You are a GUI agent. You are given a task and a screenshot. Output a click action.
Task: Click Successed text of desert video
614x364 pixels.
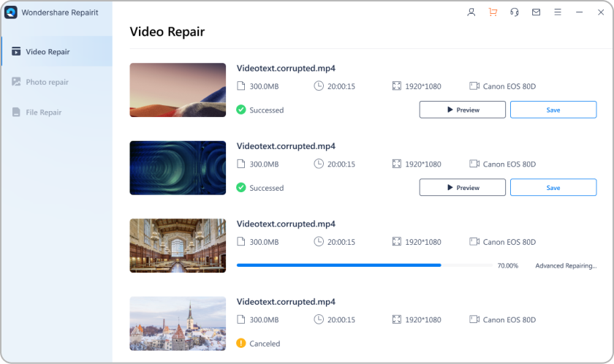pyautogui.click(x=266, y=110)
